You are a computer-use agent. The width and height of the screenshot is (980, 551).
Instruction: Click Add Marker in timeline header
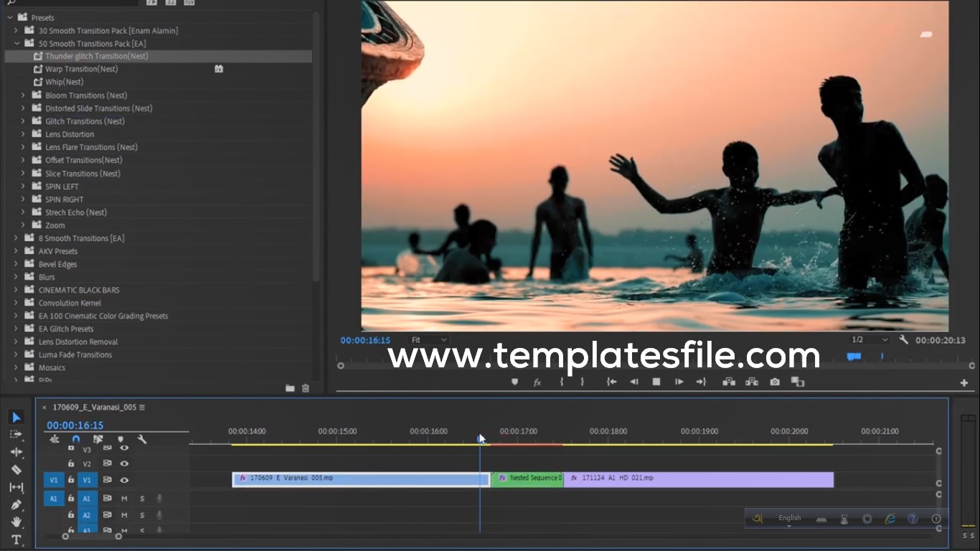coord(121,439)
